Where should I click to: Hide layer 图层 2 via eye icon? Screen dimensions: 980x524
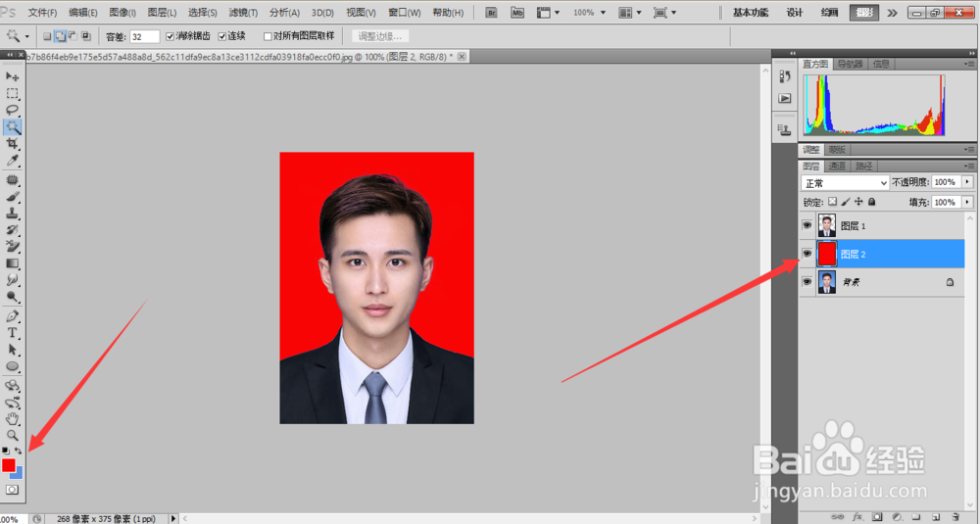[x=807, y=254]
